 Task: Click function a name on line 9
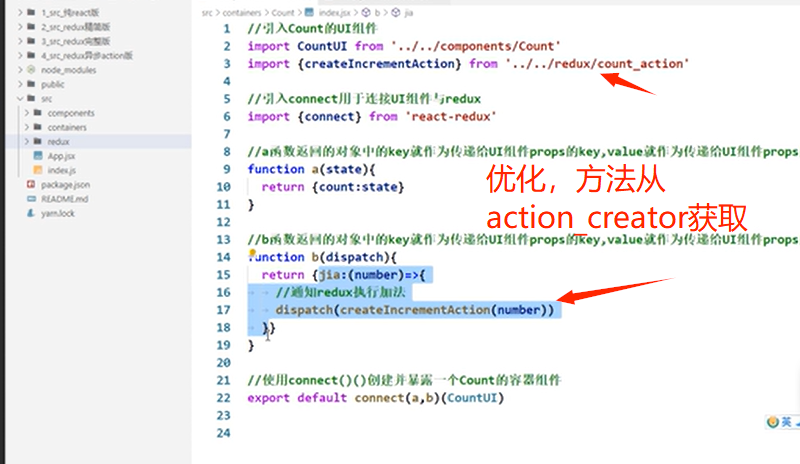(315, 169)
